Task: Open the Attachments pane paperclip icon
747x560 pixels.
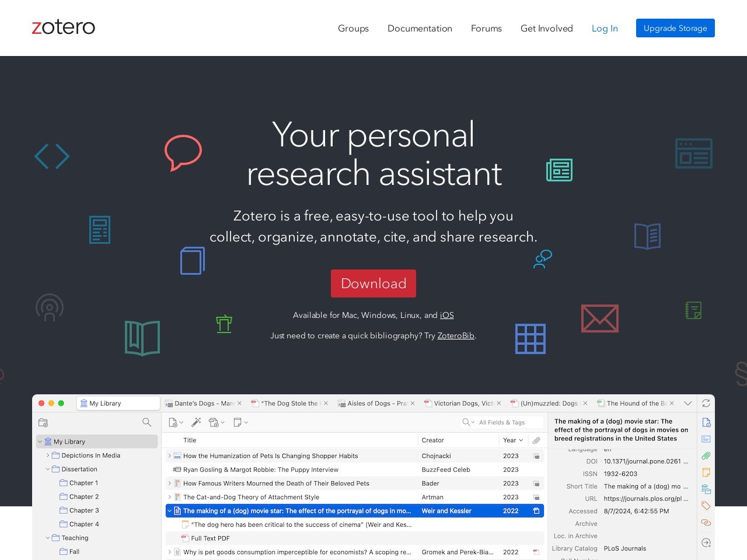Action: pos(706,456)
